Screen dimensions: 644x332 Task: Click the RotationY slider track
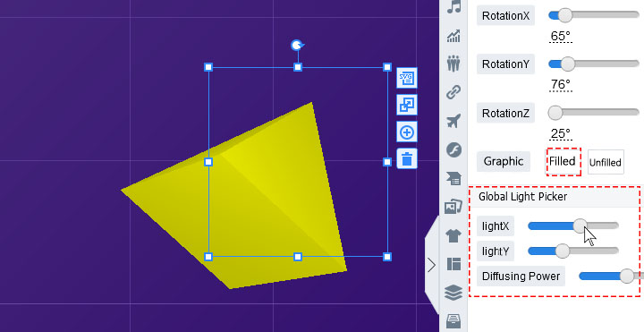click(594, 64)
